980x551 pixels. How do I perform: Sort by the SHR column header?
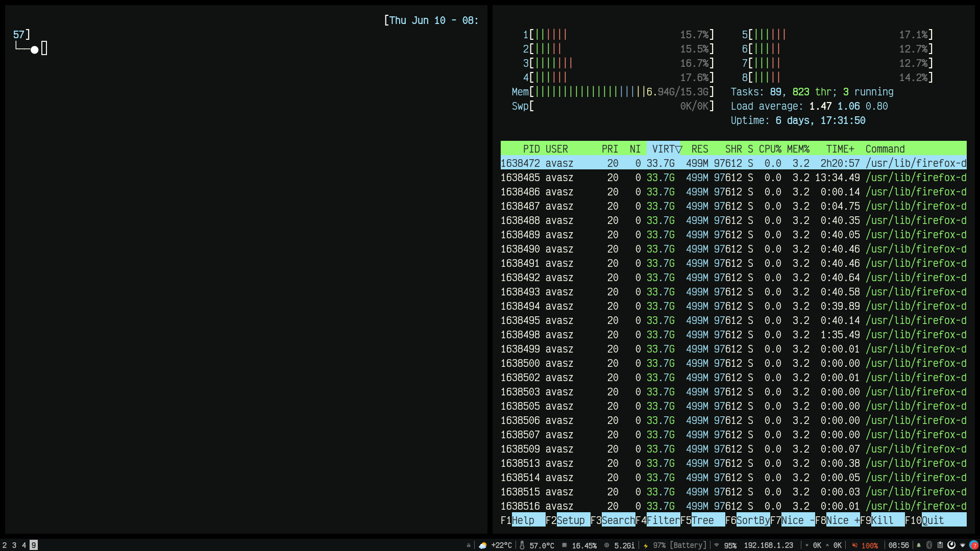(x=733, y=149)
